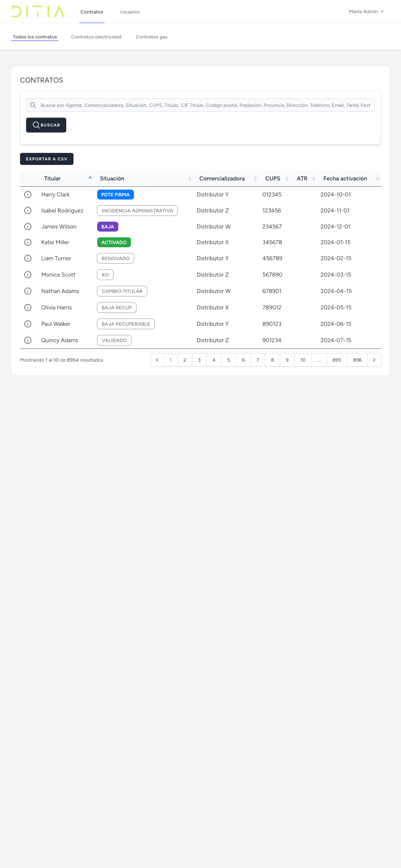Go to previous page arrow in pagination
Image resolution: width=401 pixels, height=868 pixels.
157,360
